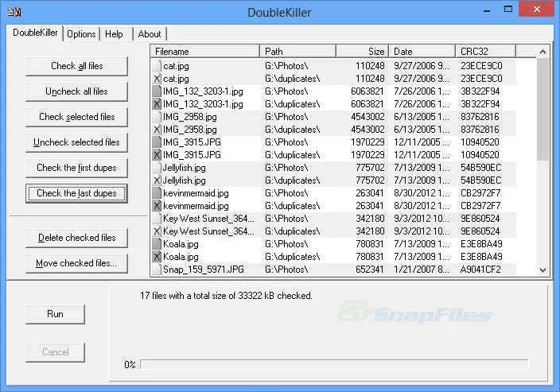Sort list by CRC32 column header
Image resolution: width=560 pixels, height=392 pixels.
coord(486,52)
